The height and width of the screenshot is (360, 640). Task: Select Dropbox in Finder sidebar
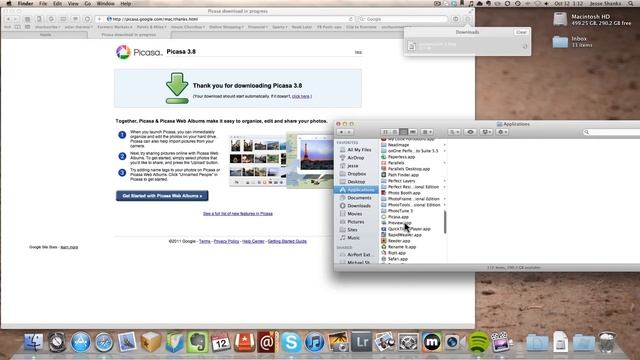click(355, 174)
